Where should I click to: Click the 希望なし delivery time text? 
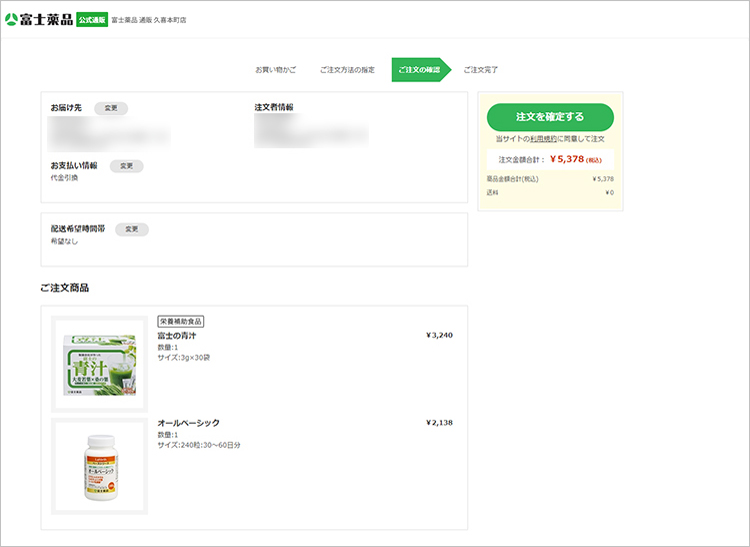click(x=65, y=241)
